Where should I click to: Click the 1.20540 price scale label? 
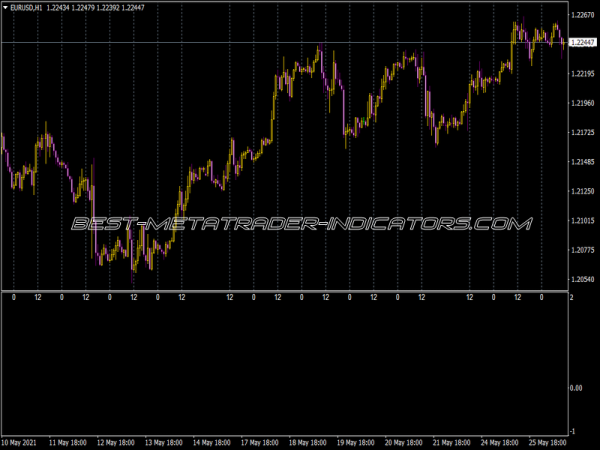(583, 279)
